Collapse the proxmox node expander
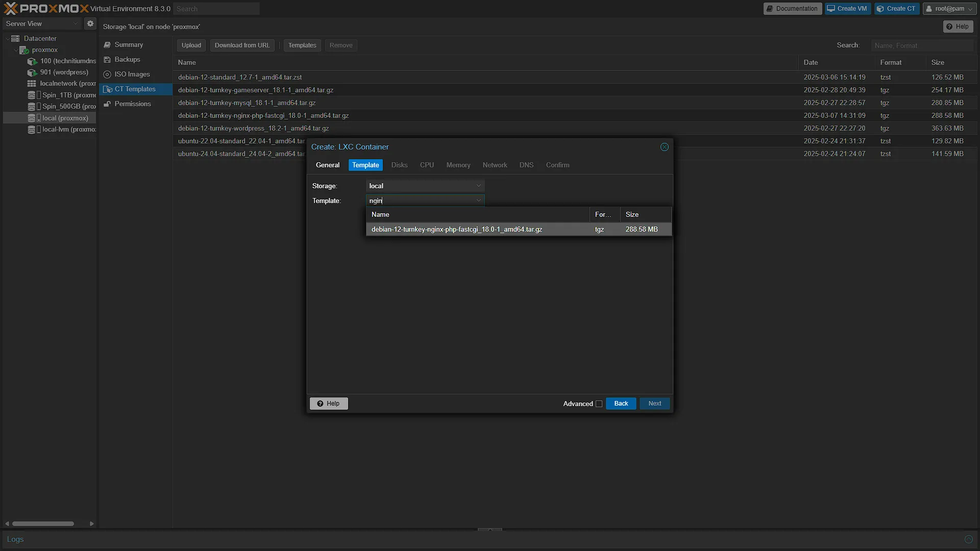 (x=15, y=50)
